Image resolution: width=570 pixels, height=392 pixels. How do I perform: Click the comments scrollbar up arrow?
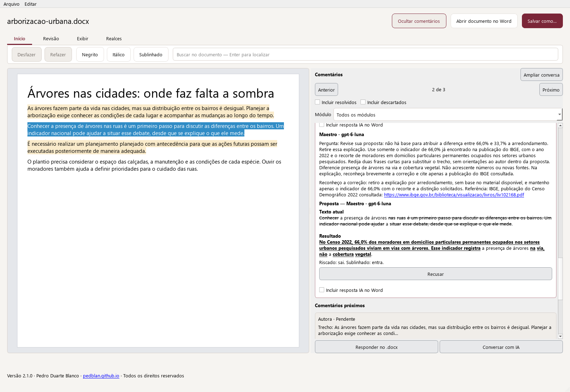pyautogui.click(x=560, y=125)
